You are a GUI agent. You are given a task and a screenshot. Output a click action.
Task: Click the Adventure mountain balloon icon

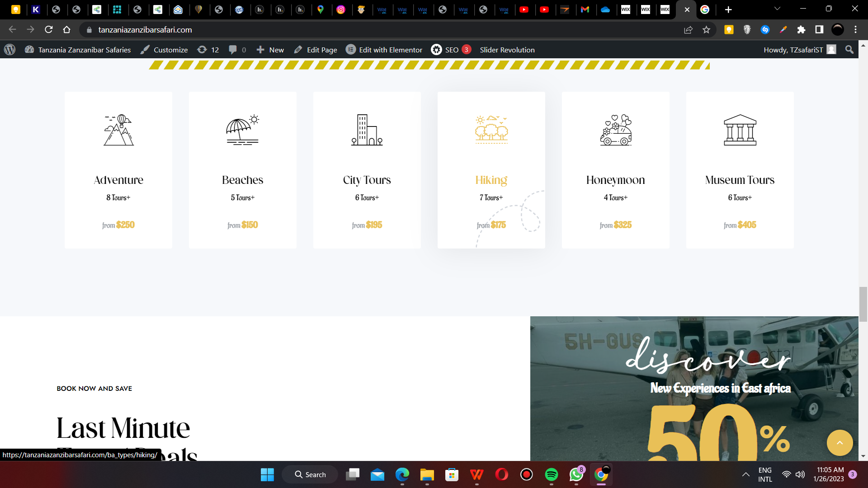118,130
